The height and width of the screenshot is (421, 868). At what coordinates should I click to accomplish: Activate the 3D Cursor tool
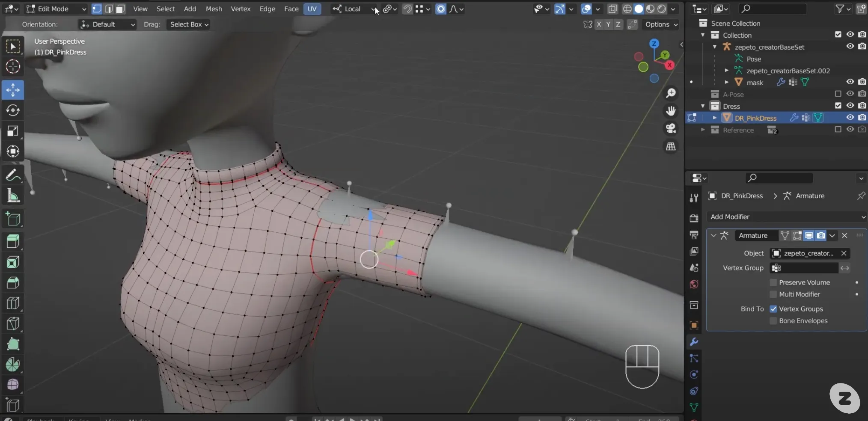[x=13, y=66]
